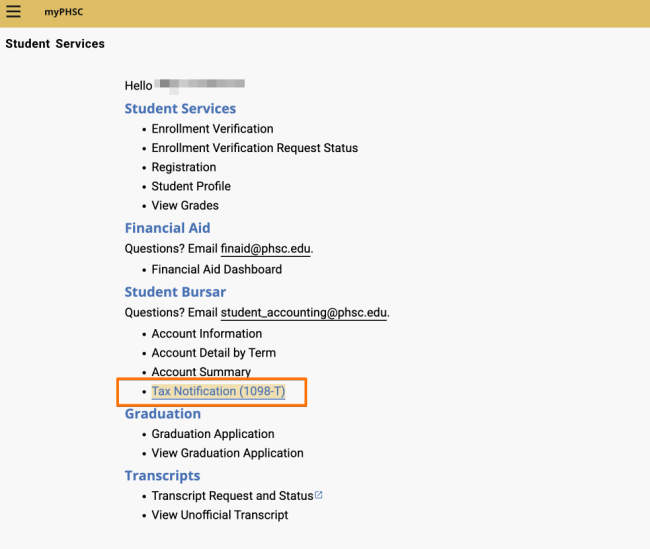Click the Transcripts heading

[x=162, y=476]
